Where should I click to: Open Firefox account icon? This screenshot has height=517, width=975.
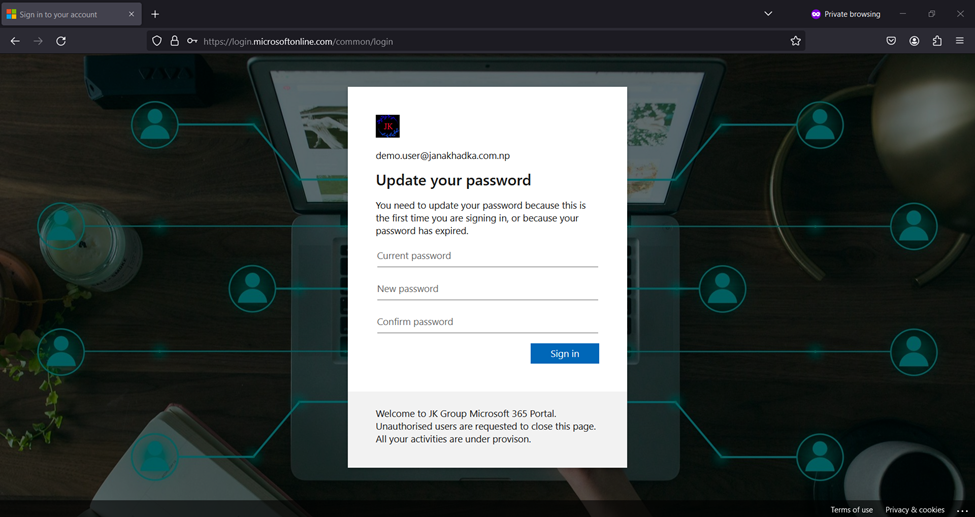click(914, 41)
